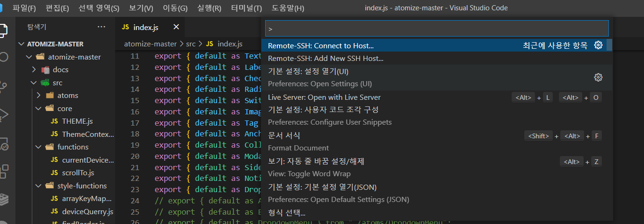Image resolution: width=644 pixels, height=224 pixels.
Task: Open the 도움말(H) menu
Action: 288,8
